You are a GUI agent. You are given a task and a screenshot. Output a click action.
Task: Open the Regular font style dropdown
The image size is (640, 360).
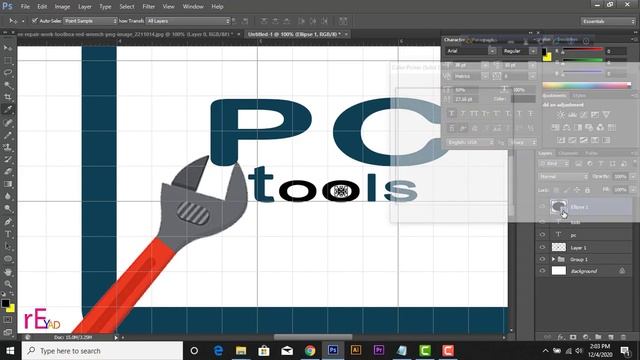point(533,51)
